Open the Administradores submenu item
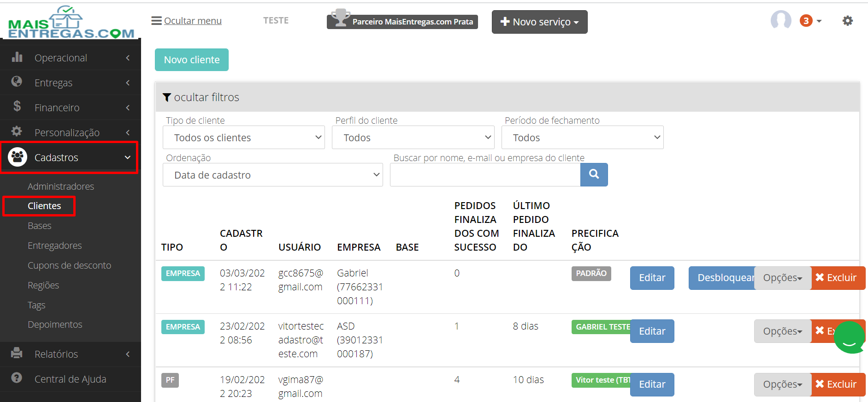This screenshot has height=402, width=868. 61,186
